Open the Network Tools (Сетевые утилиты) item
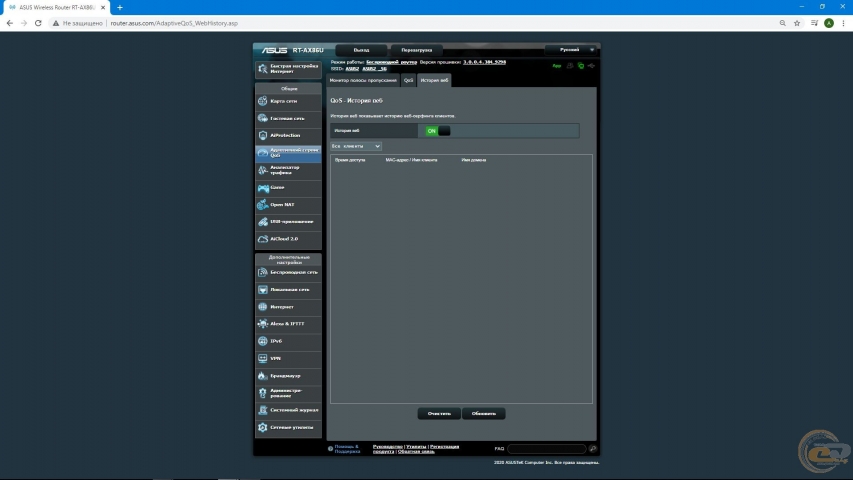This screenshot has width=853, height=480. pos(288,428)
